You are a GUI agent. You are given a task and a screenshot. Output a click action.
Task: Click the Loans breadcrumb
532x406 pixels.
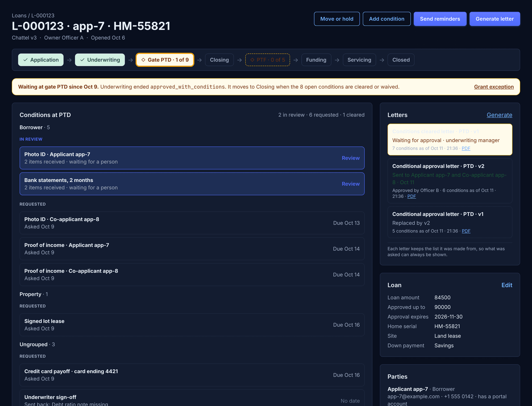[19, 16]
